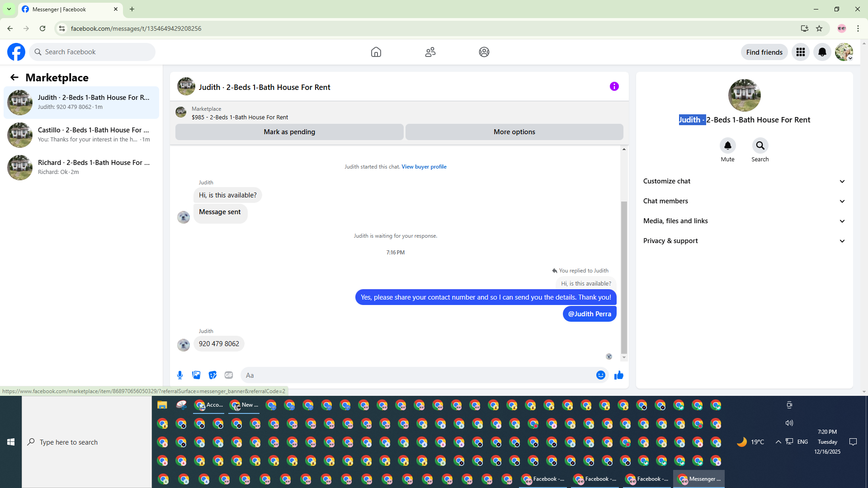Select the Messenger | Facebook browser tab
Viewport: 868px width, 488px height.
click(70, 9)
